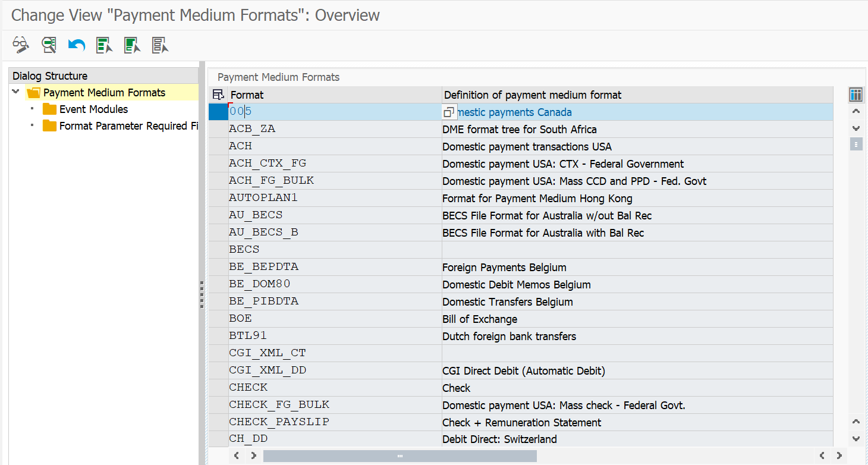This screenshot has height=465, width=868.
Task: Select Payment Medium Formats in Dialog Structure
Action: click(104, 93)
